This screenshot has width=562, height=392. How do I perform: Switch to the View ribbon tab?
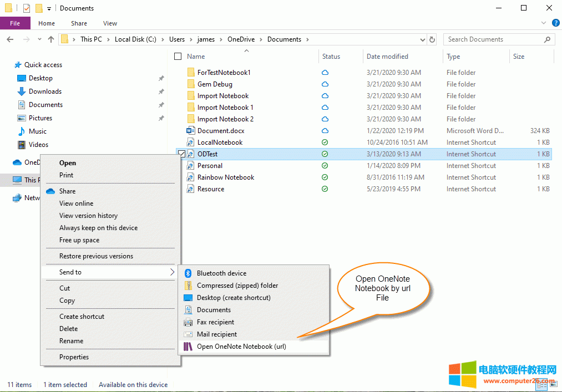click(x=110, y=23)
